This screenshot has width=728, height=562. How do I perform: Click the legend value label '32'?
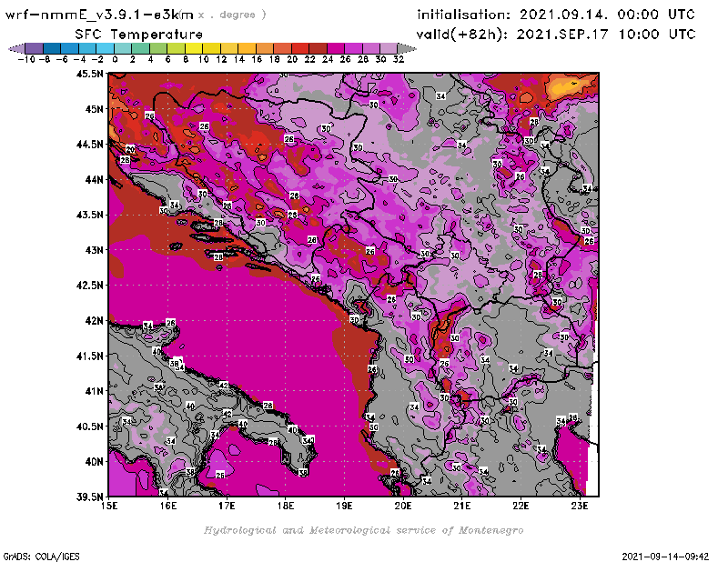pos(399,59)
